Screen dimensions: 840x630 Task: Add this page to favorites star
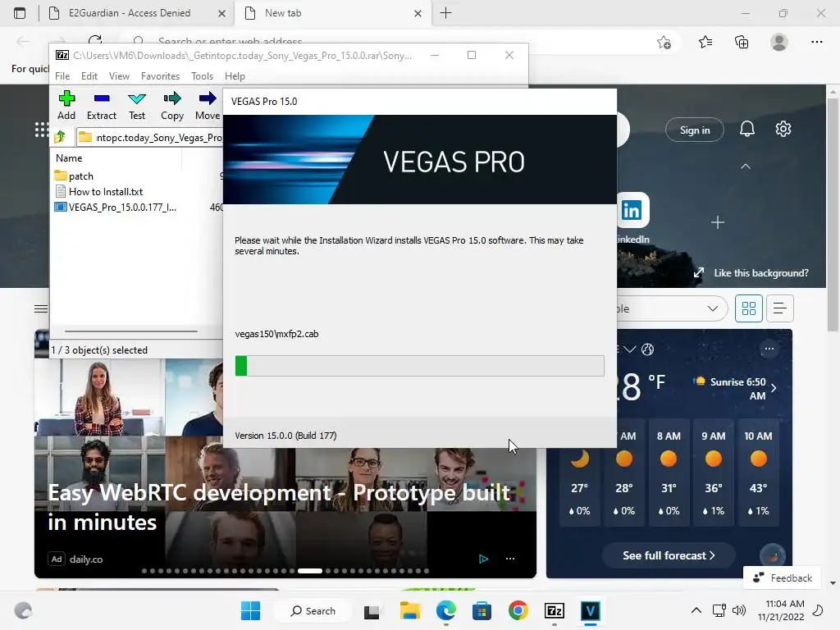664,42
